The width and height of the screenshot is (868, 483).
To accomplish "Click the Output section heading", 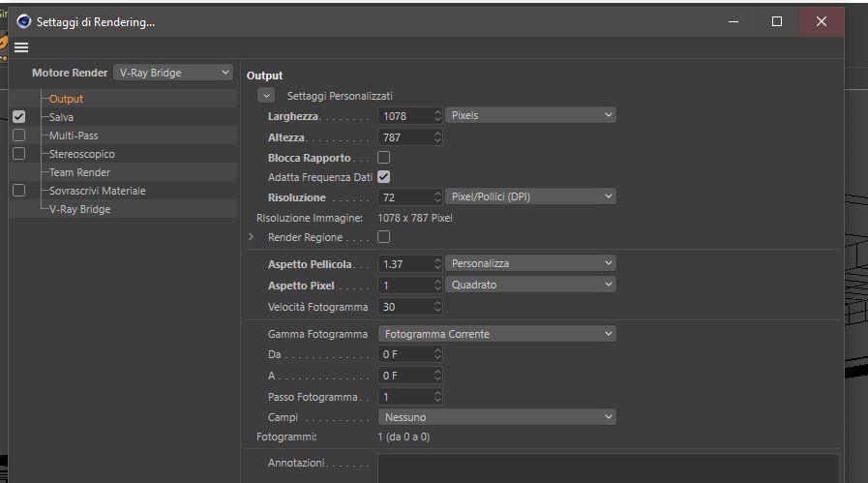I will [264, 75].
